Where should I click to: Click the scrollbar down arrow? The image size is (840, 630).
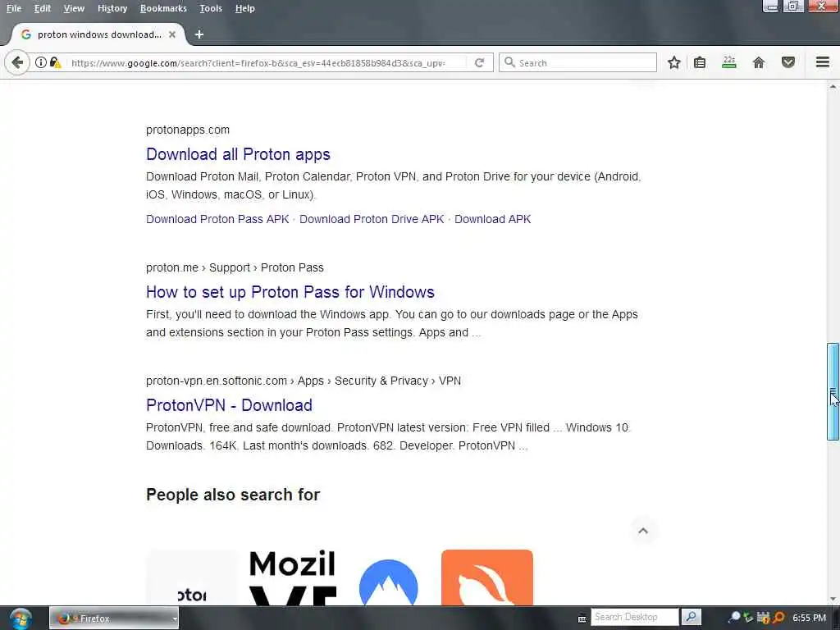pos(833,600)
